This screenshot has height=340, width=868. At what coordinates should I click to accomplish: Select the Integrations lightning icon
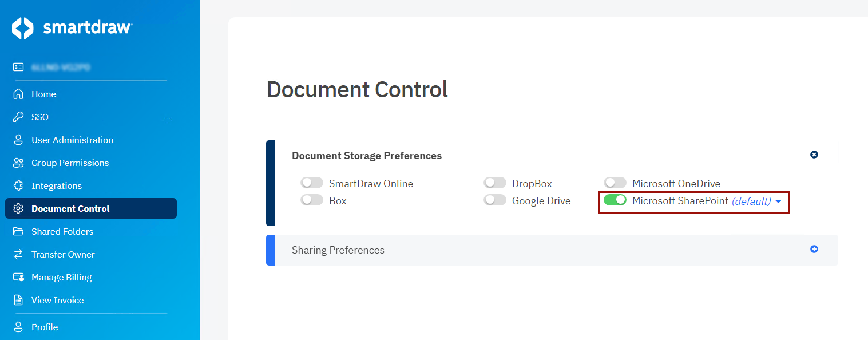tap(17, 185)
